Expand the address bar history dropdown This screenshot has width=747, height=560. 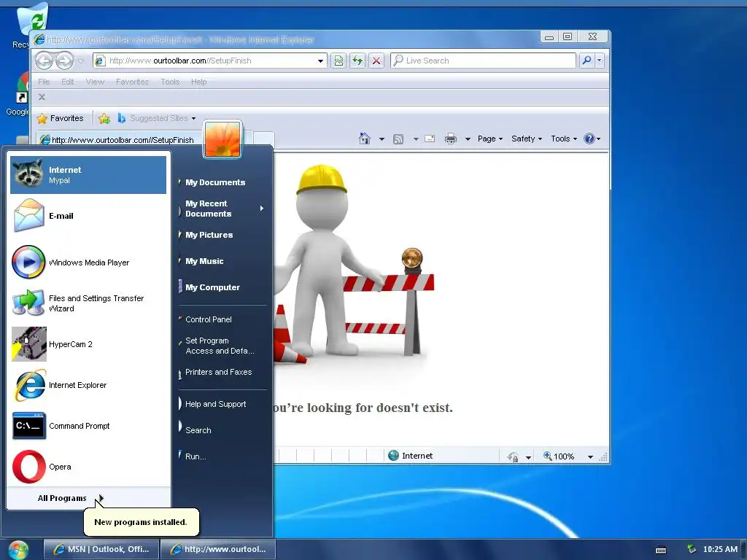tap(321, 61)
